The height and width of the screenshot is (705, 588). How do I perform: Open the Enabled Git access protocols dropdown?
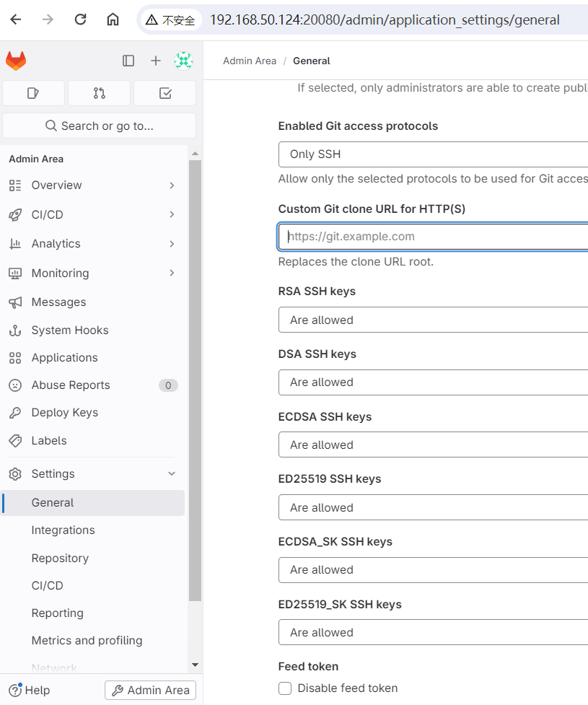point(433,154)
